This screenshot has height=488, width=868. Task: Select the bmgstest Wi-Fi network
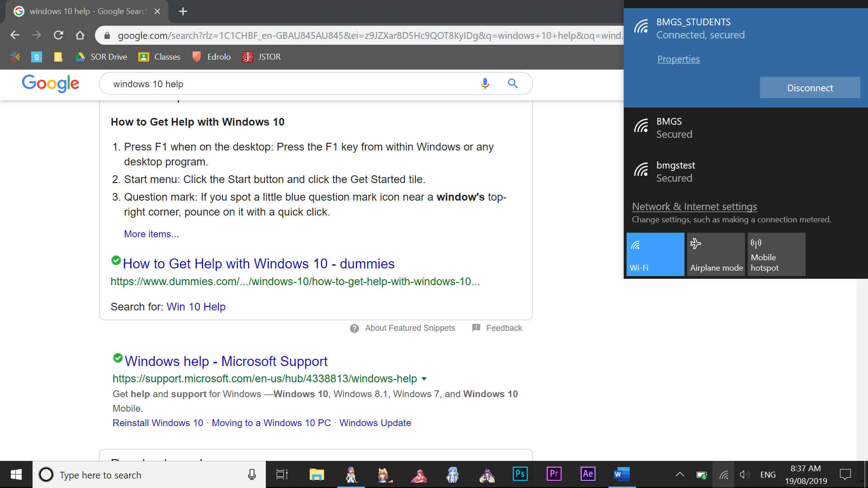tap(746, 172)
